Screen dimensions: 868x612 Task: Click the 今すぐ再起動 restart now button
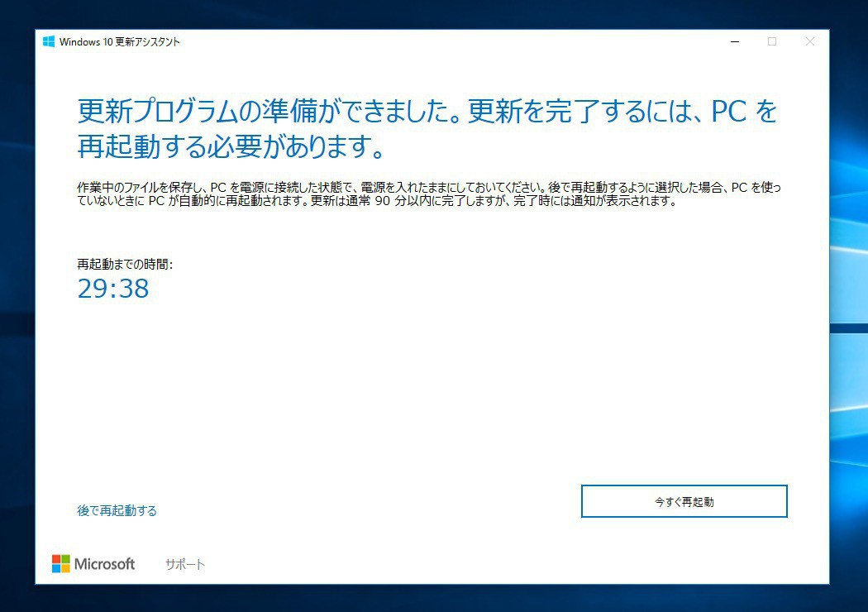tap(684, 501)
